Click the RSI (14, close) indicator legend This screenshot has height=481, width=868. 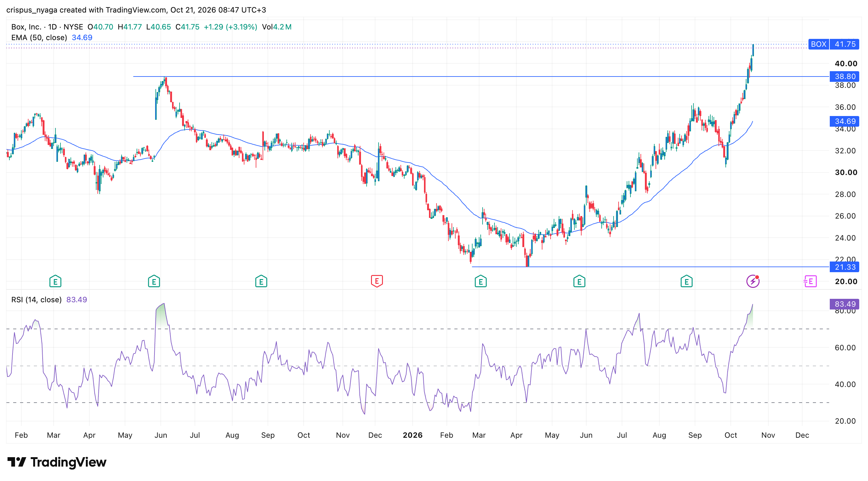[36, 300]
